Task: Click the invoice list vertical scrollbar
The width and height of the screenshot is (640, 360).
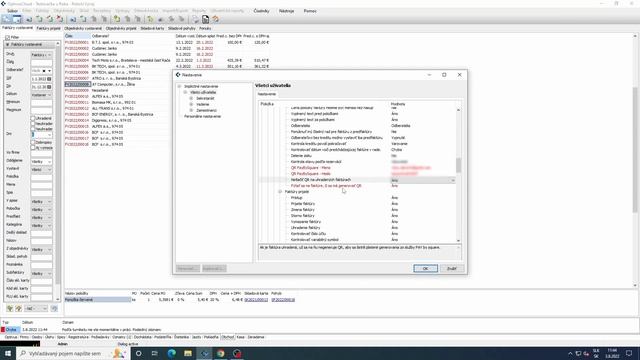Action: click(x=635, y=149)
